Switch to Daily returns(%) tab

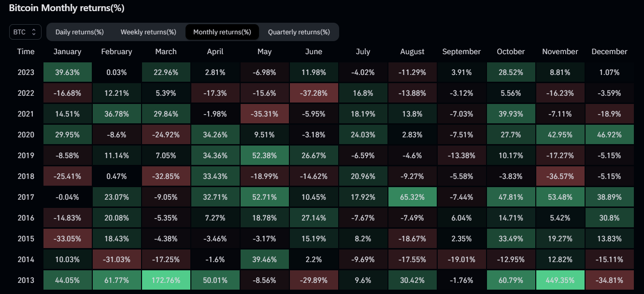pyautogui.click(x=80, y=32)
